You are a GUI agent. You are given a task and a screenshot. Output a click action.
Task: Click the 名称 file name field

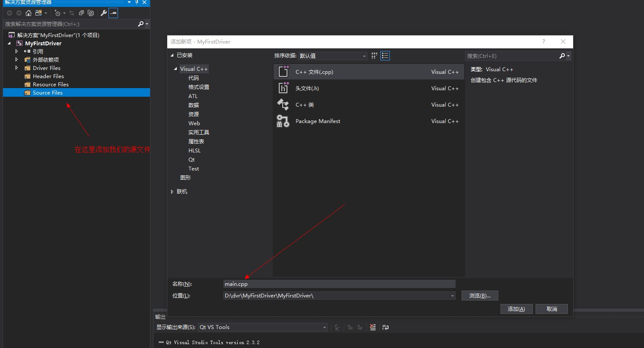click(x=339, y=284)
